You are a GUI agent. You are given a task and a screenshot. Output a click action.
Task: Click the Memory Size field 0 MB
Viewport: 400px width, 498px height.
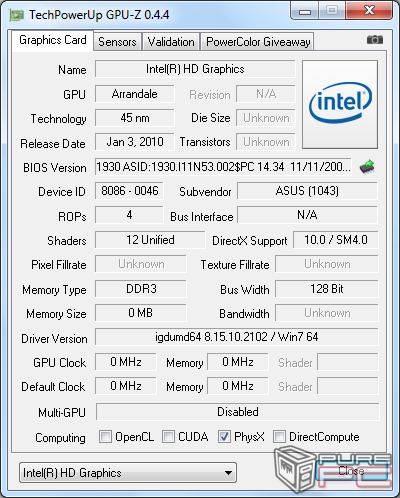[x=141, y=313]
